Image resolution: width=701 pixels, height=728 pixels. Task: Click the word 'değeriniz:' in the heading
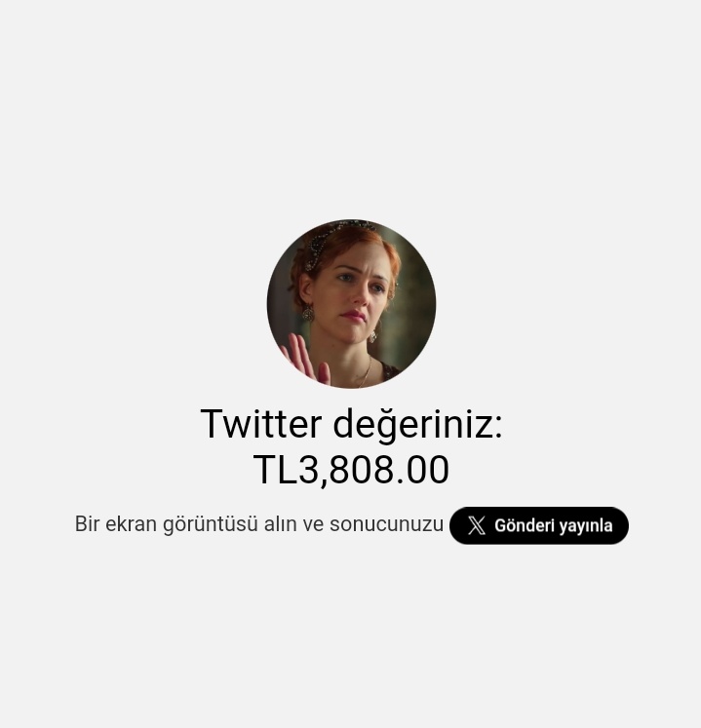(x=418, y=424)
